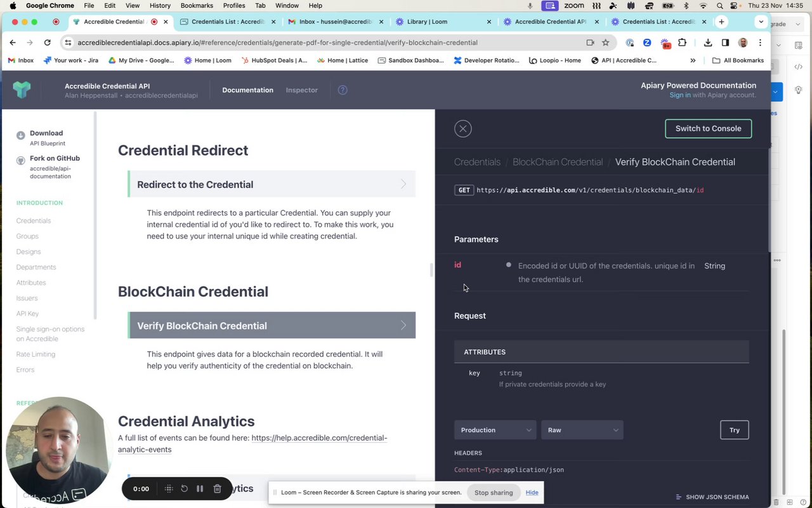Image resolution: width=812 pixels, height=508 pixels.
Task: Click the Fork on GitHub icon
Action: click(x=21, y=160)
